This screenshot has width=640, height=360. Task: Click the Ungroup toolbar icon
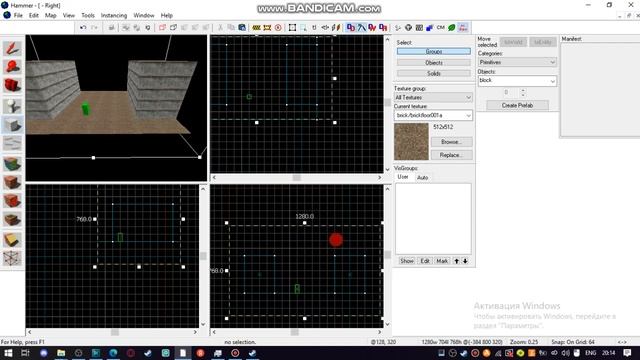(x=173, y=27)
